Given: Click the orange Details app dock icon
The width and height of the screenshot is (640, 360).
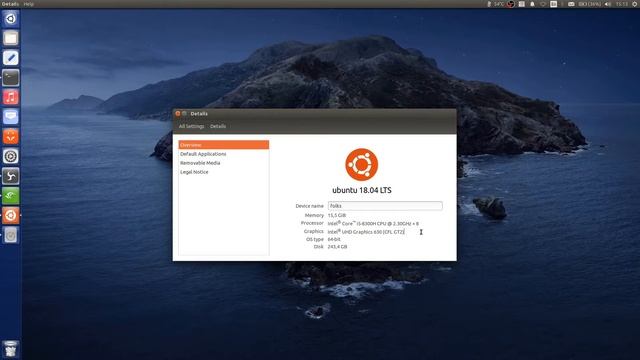Looking at the screenshot, I should tap(11, 215).
